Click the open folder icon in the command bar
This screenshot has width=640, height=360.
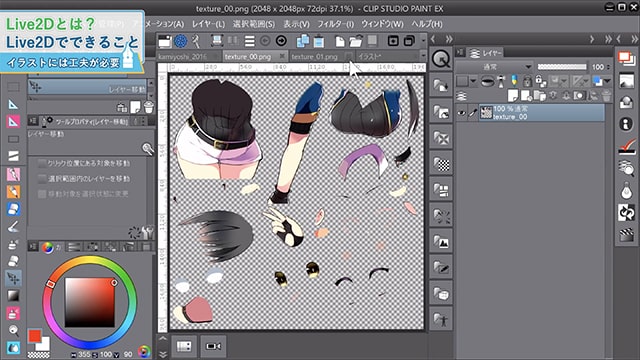[x=356, y=41]
